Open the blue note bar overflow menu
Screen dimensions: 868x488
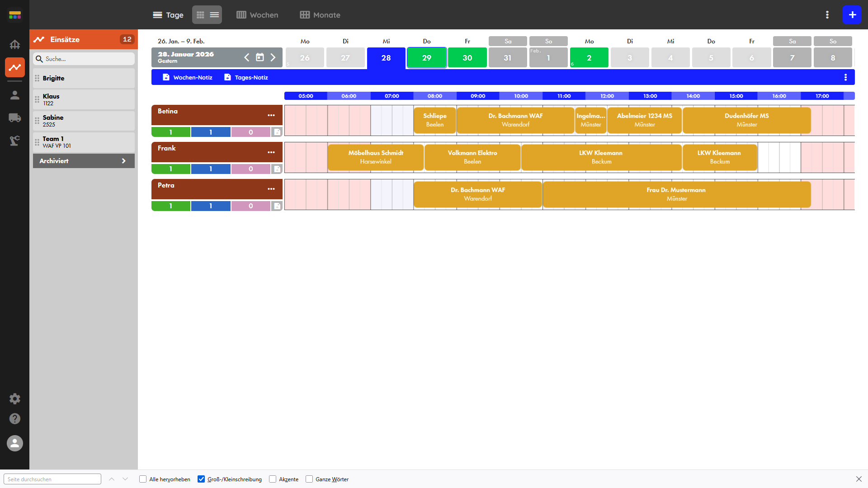[x=845, y=77]
